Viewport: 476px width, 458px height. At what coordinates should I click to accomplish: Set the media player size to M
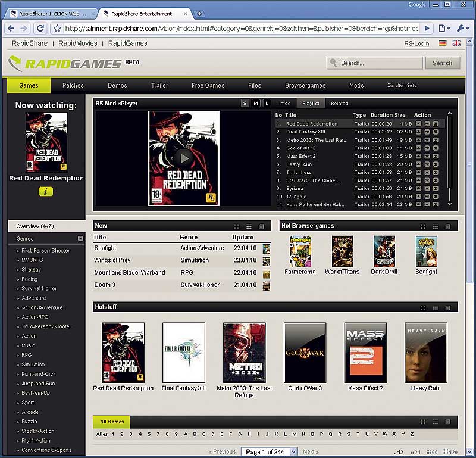(x=256, y=103)
